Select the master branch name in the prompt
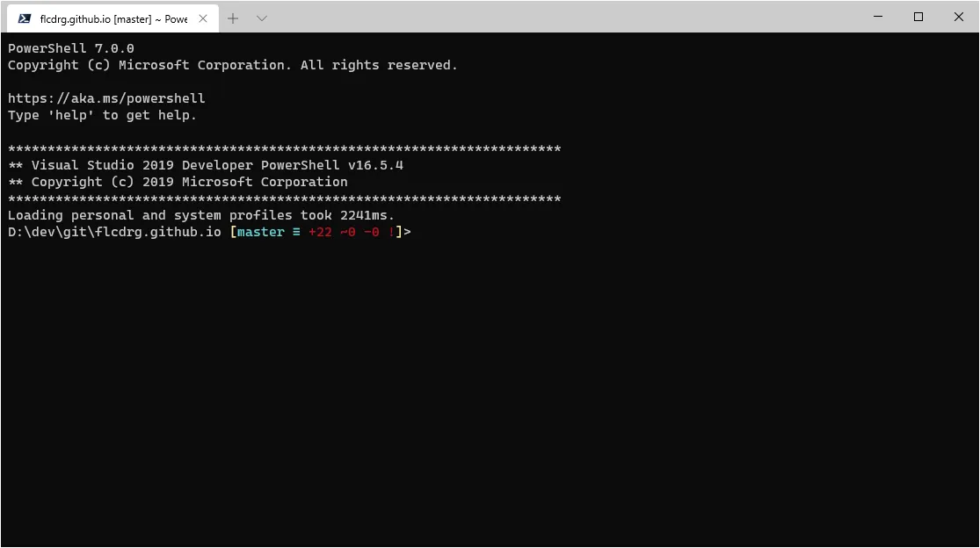 click(x=261, y=231)
